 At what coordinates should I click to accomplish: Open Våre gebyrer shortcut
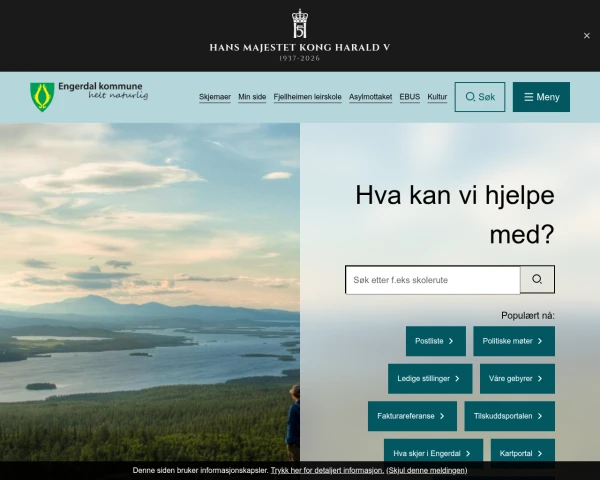click(517, 379)
